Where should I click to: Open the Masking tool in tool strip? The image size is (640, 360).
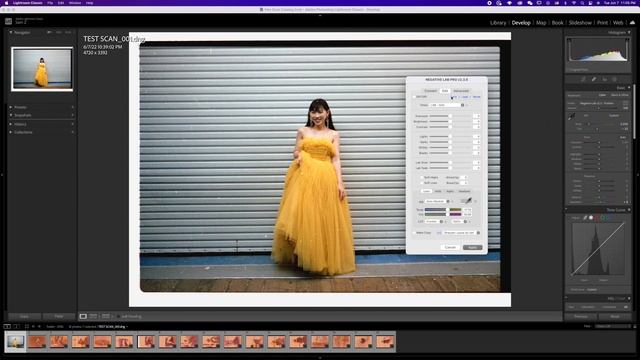point(614,79)
